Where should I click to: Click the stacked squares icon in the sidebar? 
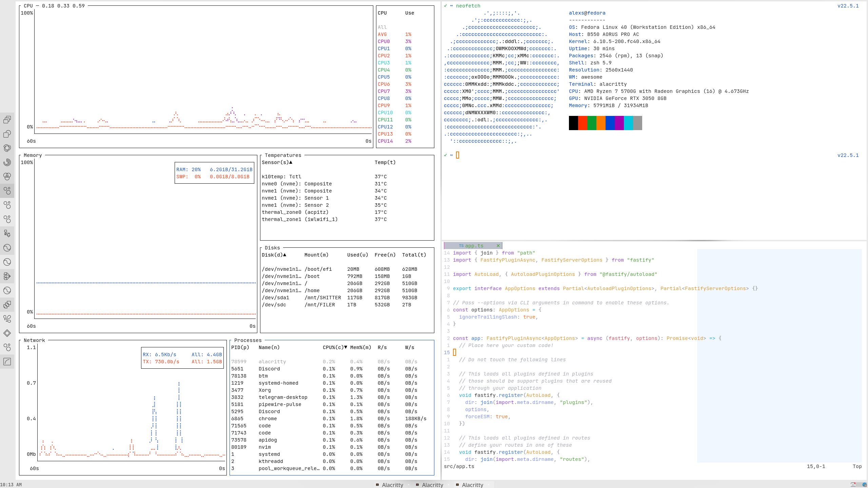click(7, 120)
